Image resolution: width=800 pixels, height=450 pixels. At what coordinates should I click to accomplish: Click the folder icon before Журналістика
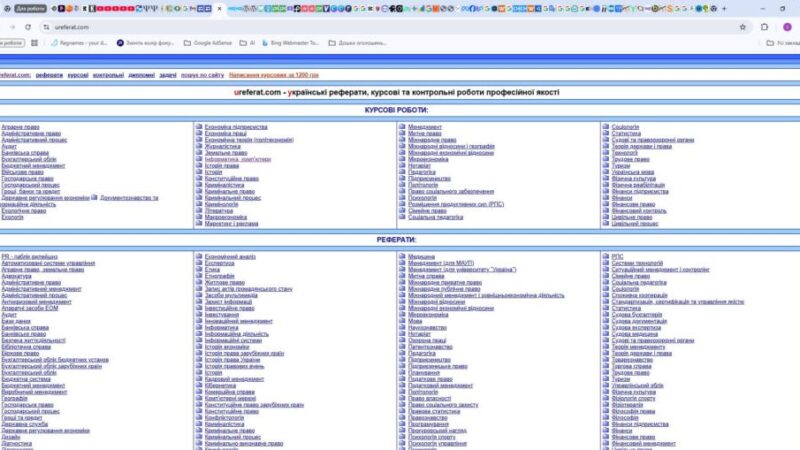(x=198, y=146)
